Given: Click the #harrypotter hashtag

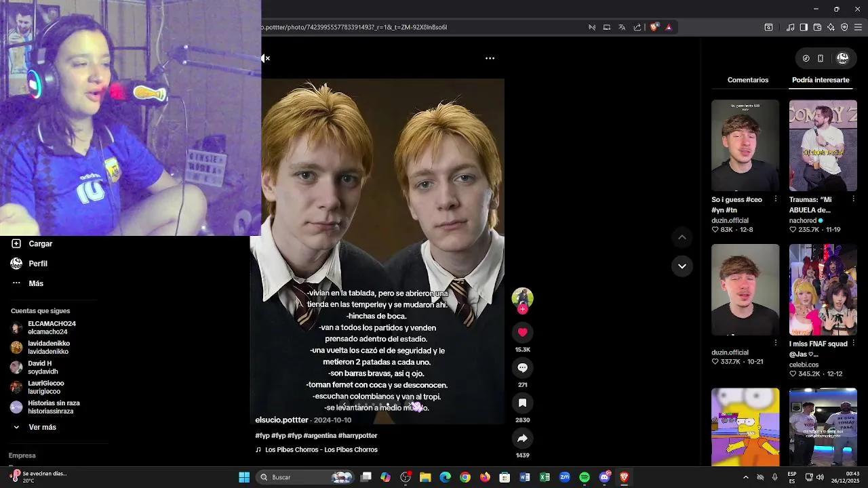Looking at the screenshot, I should click(x=357, y=436).
